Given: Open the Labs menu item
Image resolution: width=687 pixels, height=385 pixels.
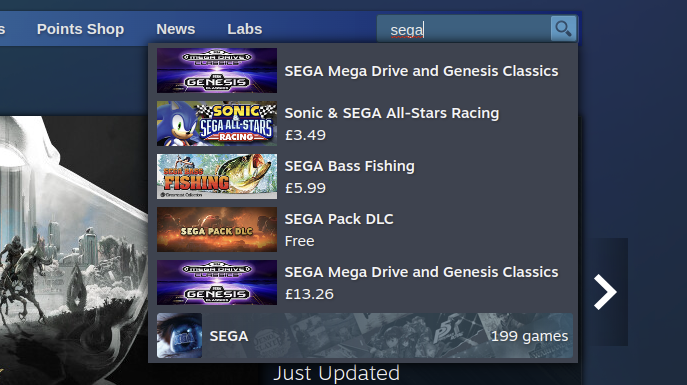Looking at the screenshot, I should point(244,29).
